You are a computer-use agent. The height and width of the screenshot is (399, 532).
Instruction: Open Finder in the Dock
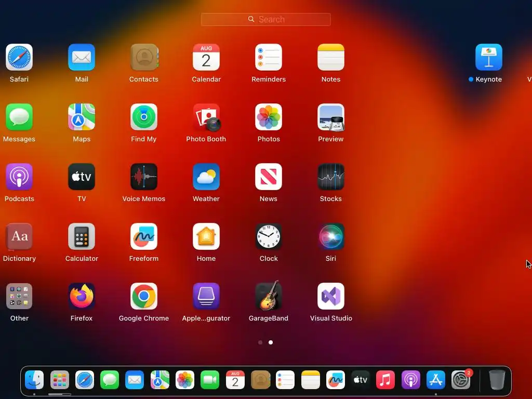tap(34, 380)
